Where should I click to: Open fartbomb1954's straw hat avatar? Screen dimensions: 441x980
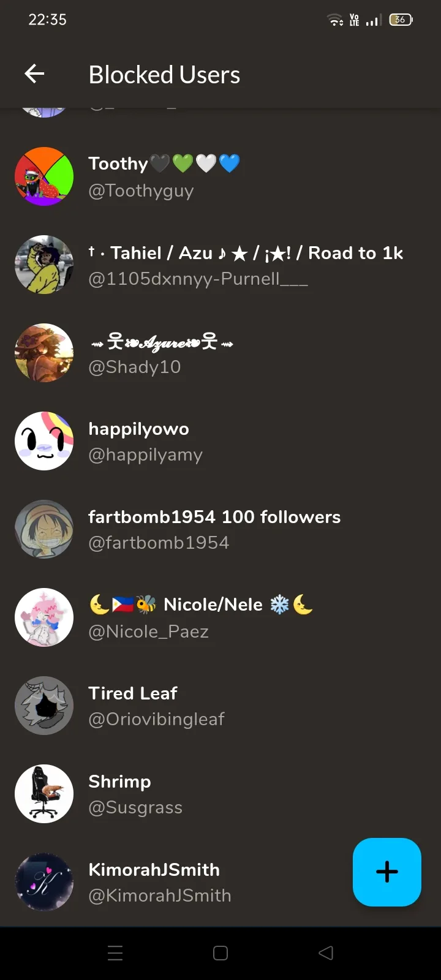[x=44, y=529]
